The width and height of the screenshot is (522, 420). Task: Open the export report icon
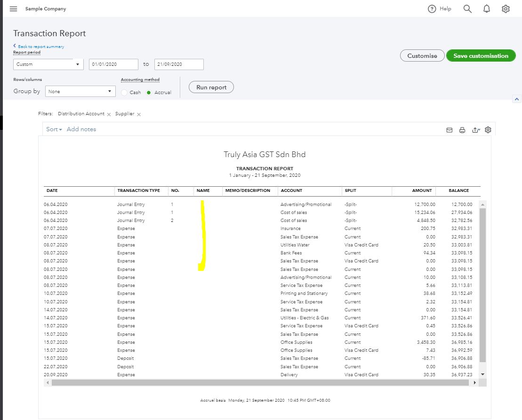point(475,130)
